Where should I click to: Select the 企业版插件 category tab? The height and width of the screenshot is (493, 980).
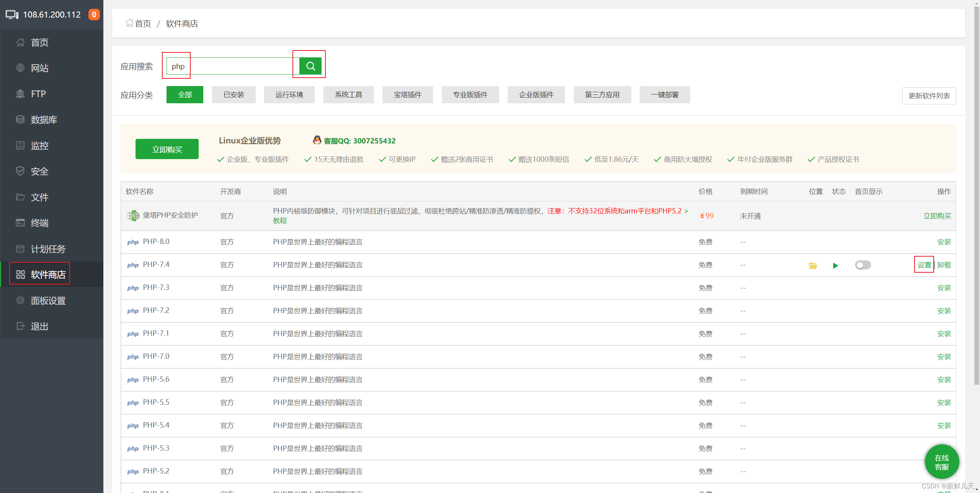(x=536, y=94)
